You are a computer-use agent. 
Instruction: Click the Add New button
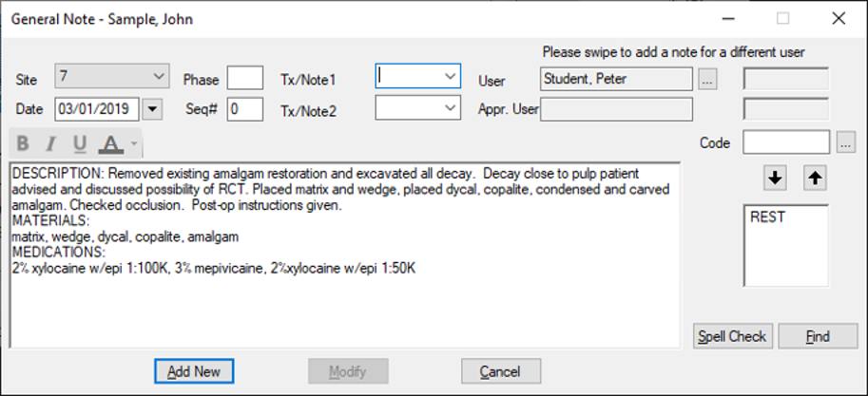click(194, 370)
